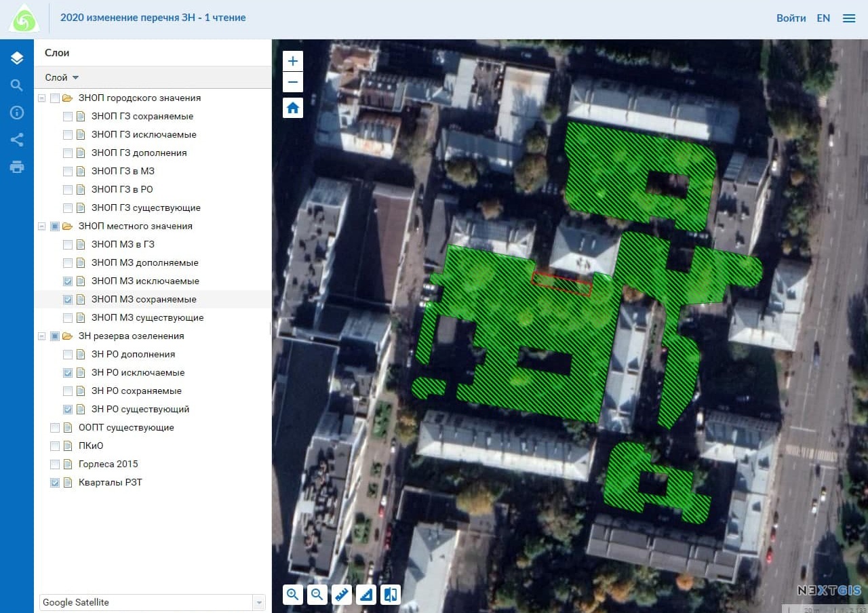Check the ЗНОП городского значения group checkbox
Screen dimensions: 868x613
(55, 98)
